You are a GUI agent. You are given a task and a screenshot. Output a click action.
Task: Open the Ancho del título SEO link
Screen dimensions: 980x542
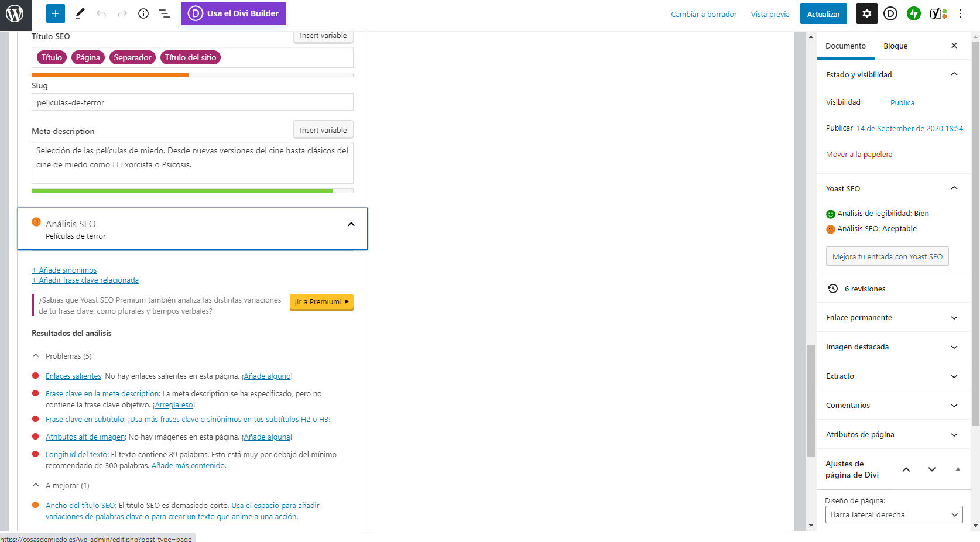click(80, 506)
